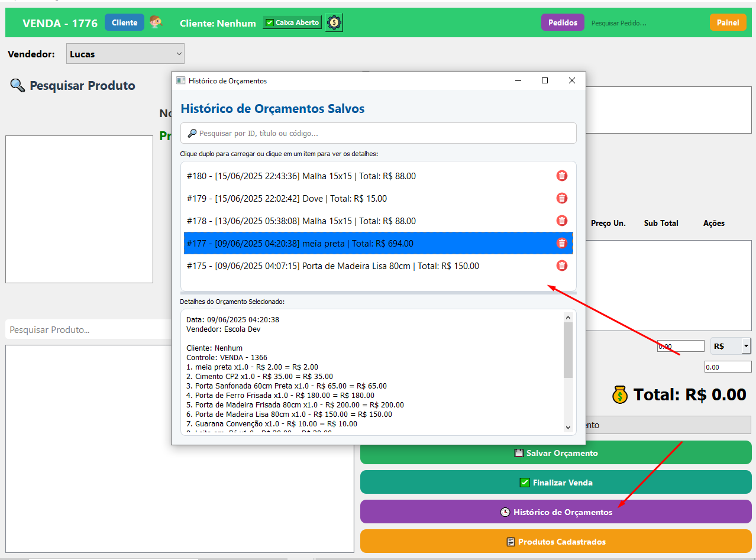This screenshot has height=560, width=756.
Task: Click trash icon on highlighted budget #177
Action: coord(561,243)
